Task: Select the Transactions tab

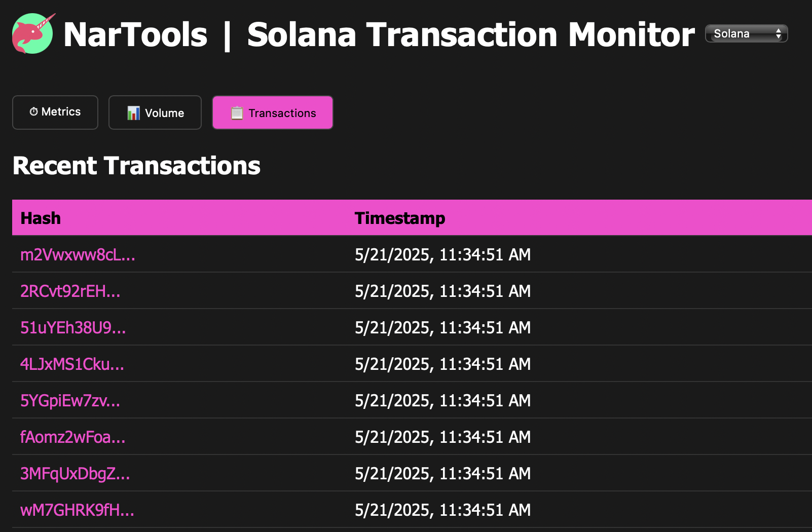Action: (x=273, y=112)
